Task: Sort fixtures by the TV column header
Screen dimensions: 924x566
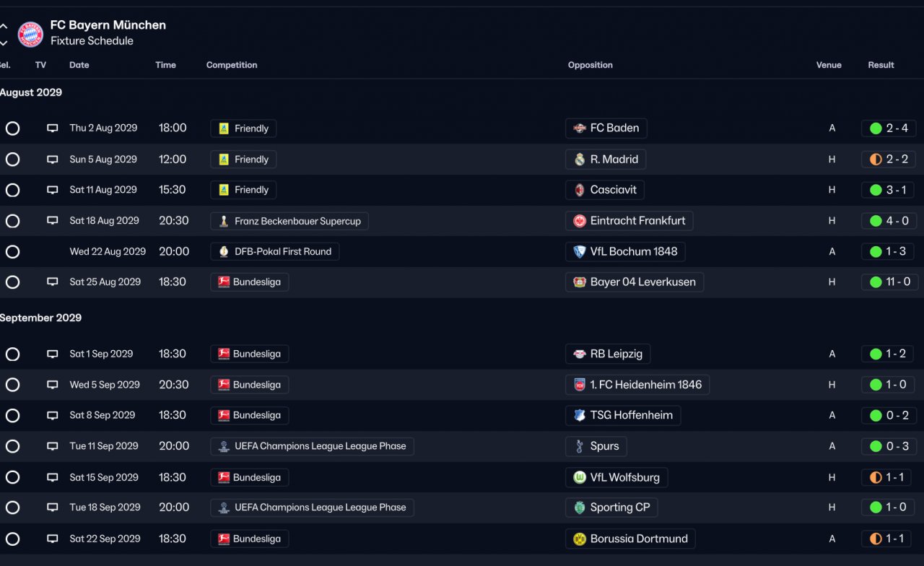Action: pyautogui.click(x=40, y=65)
